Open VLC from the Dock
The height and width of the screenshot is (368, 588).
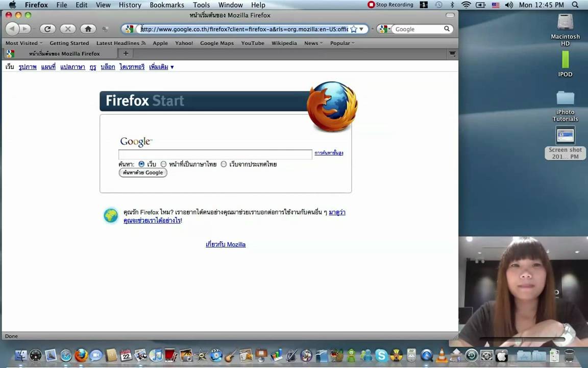[442, 355]
